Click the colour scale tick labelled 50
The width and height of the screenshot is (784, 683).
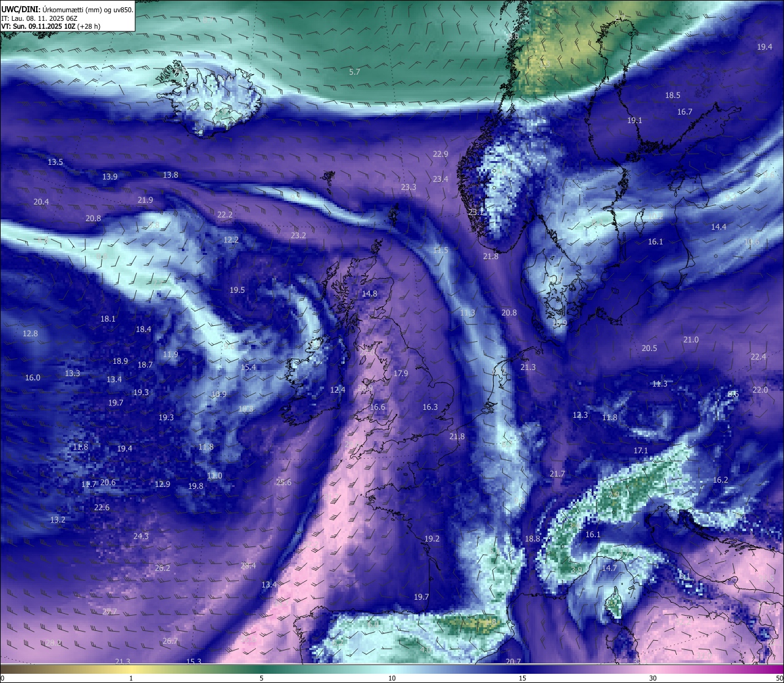coord(779,678)
